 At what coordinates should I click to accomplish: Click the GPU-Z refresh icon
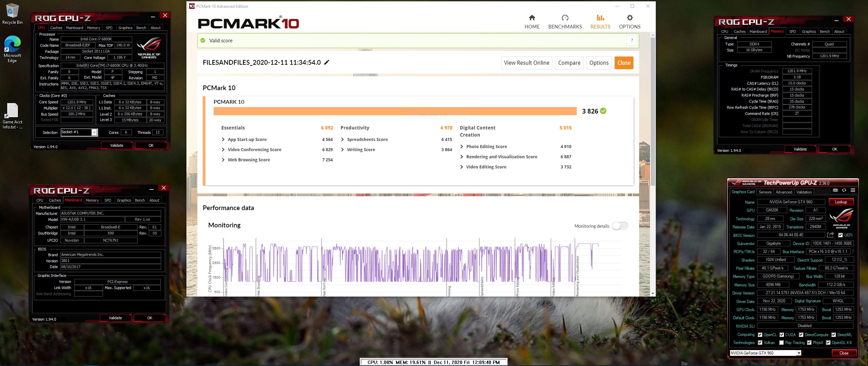[x=844, y=190]
